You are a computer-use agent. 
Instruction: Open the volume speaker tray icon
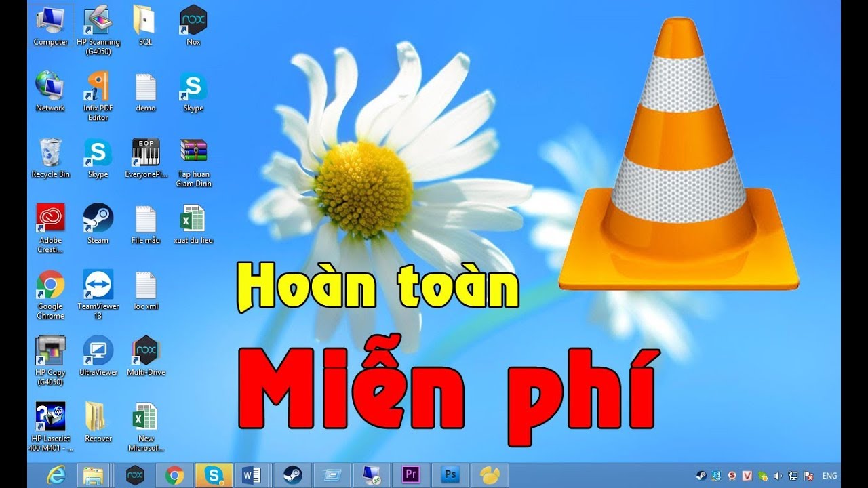(778, 476)
